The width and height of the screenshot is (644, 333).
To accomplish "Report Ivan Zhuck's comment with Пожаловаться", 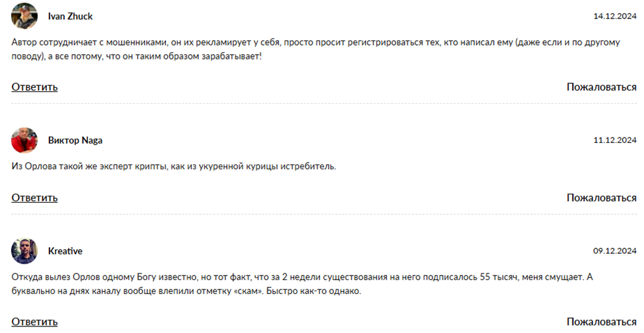I will click(x=602, y=87).
